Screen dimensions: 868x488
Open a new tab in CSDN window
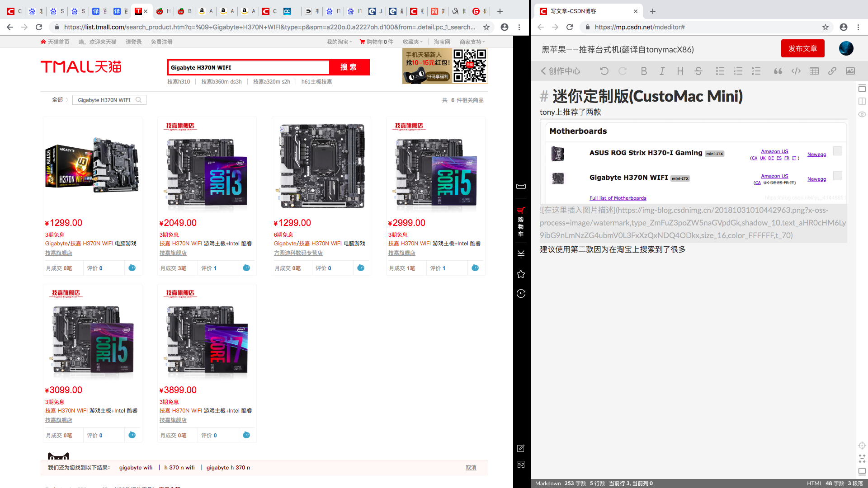pyautogui.click(x=653, y=11)
